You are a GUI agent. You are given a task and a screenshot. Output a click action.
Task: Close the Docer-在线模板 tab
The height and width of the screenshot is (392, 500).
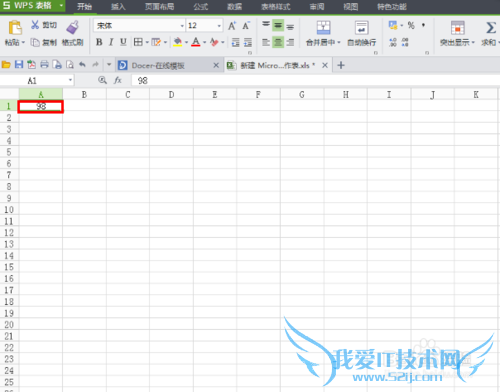point(216,65)
